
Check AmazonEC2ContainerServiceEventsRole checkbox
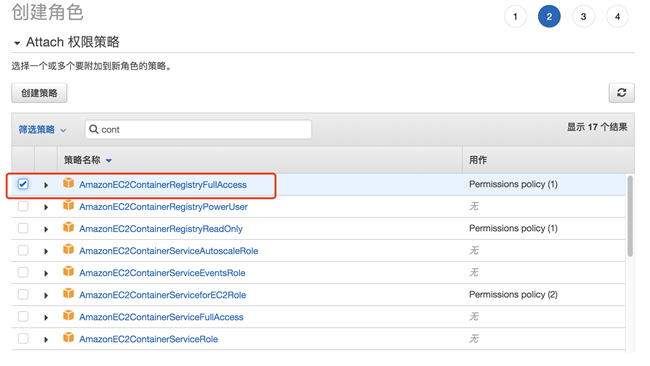click(23, 272)
